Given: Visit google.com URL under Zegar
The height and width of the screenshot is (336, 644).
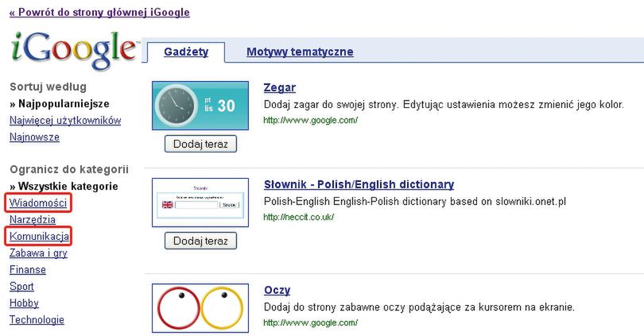Looking at the screenshot, I should point(311,120).
